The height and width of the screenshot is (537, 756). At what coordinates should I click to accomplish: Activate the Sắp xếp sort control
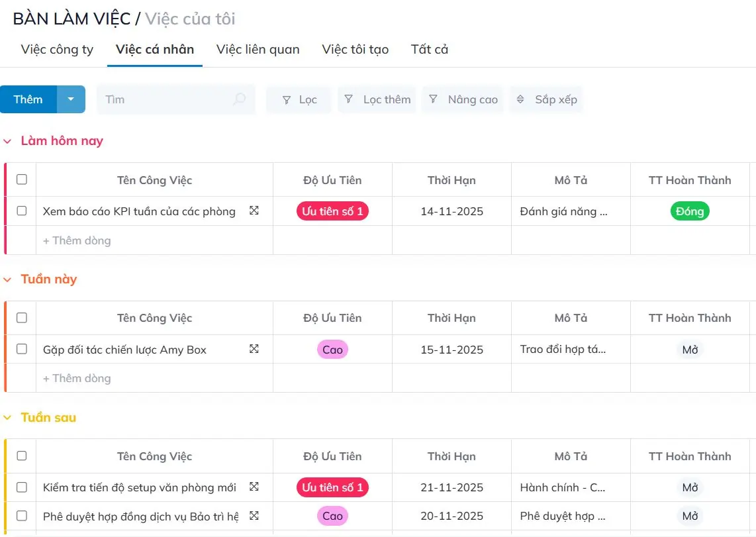click(x=546, y=99)
